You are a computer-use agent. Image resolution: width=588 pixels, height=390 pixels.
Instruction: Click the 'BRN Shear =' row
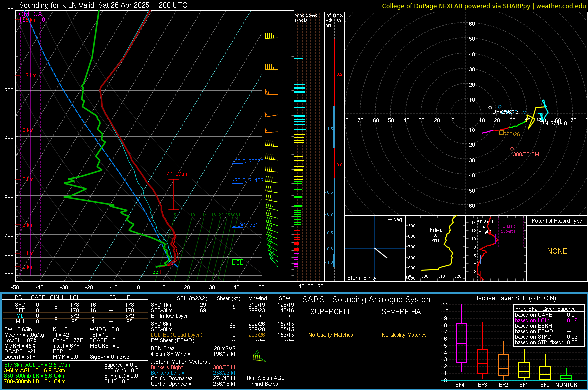[193, 348]
